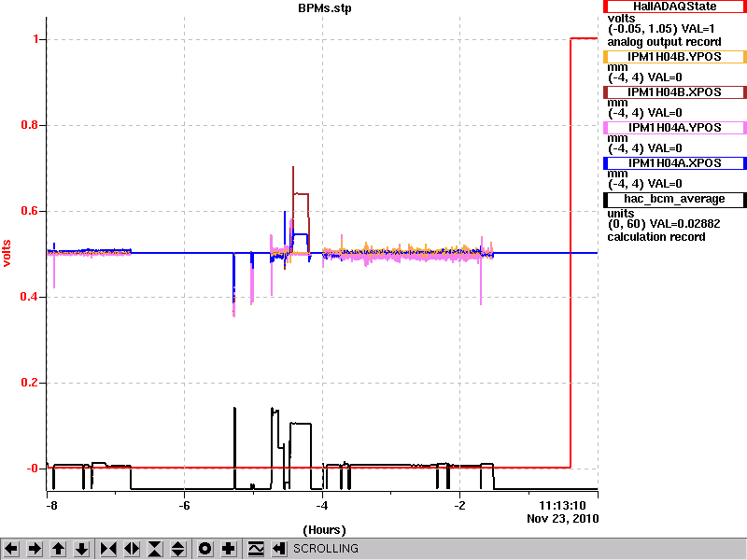Click the red volts y-axis label
The image size is (747, 560).
[x=7, y=253]
